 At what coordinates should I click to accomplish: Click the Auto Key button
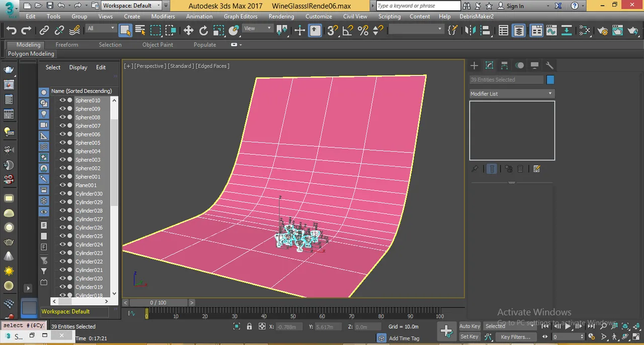(x=469, y=326)
